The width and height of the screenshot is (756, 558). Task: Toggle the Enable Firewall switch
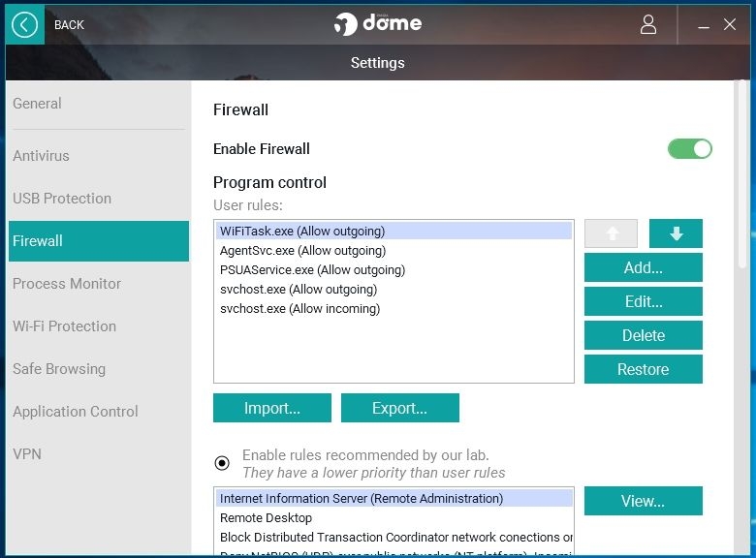tap(689, 148)
